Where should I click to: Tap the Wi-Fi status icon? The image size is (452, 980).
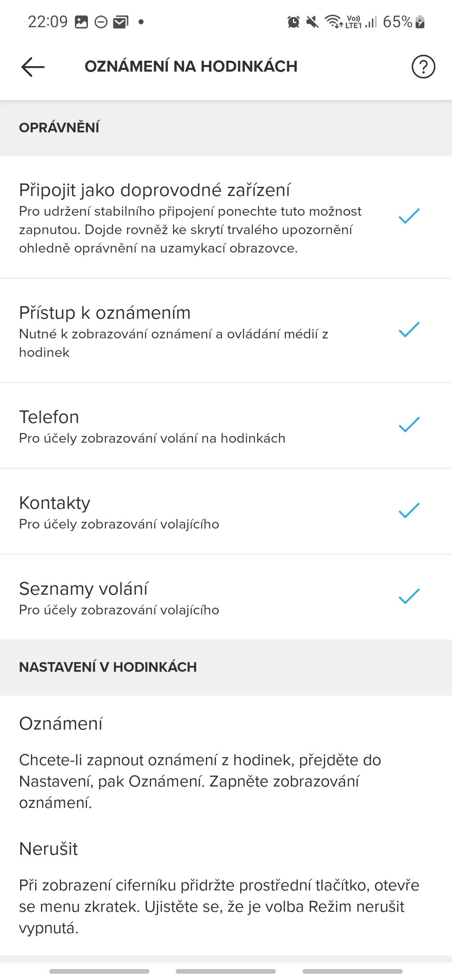[334, 22]
